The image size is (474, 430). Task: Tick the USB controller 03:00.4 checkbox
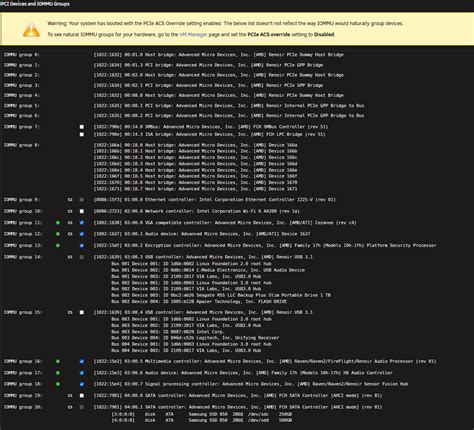[82, 312]
